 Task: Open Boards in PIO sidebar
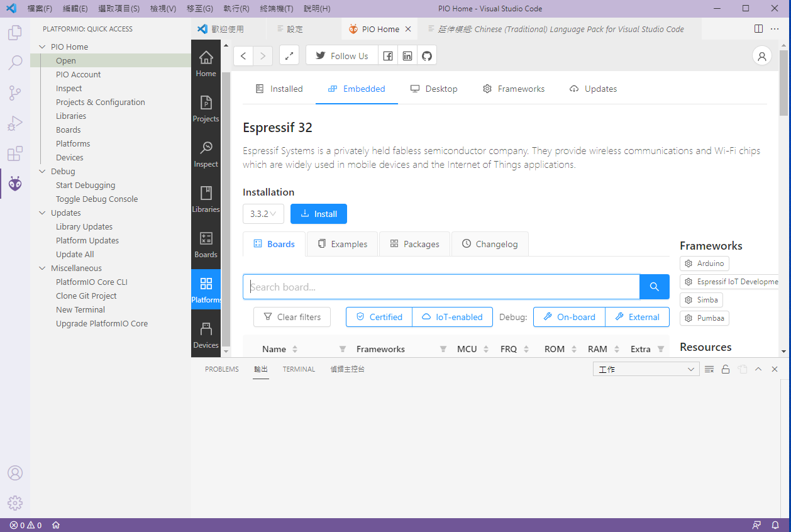206,244
